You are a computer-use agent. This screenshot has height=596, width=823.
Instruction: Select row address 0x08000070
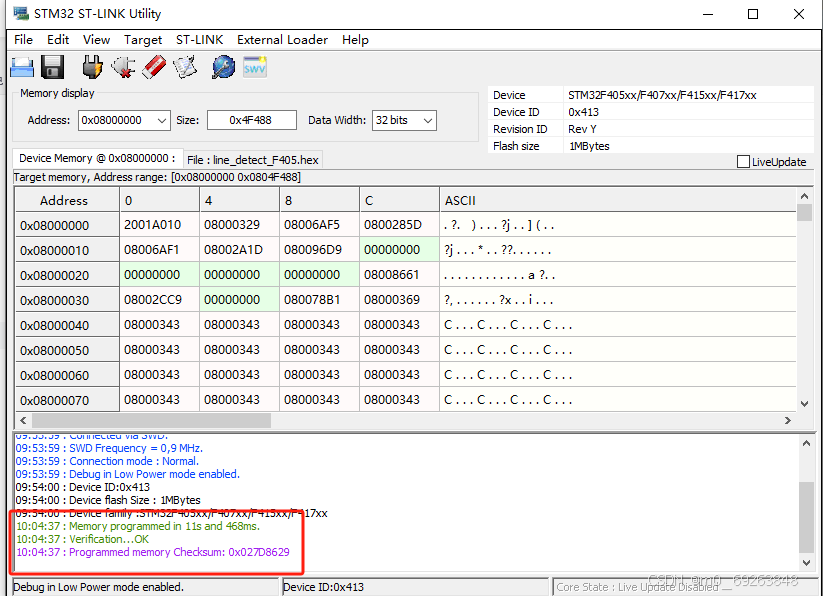(67, 400)
